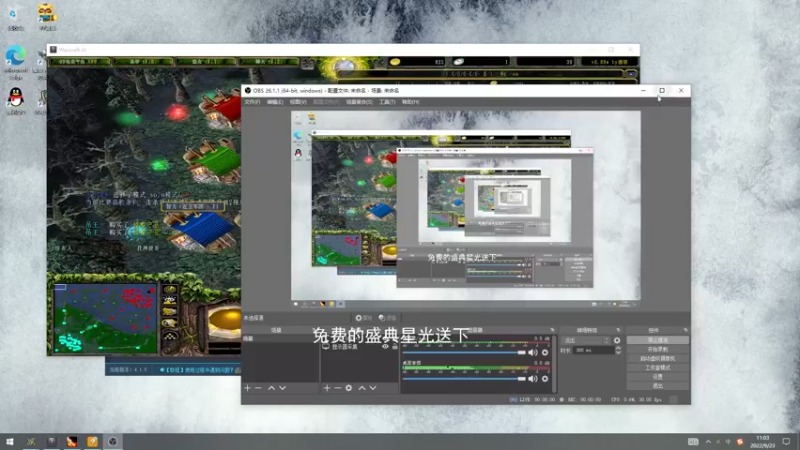800x450 pixels.
Task: Open Warcraft's 聊天 (F12) chat button
Action: coord(268,62)
